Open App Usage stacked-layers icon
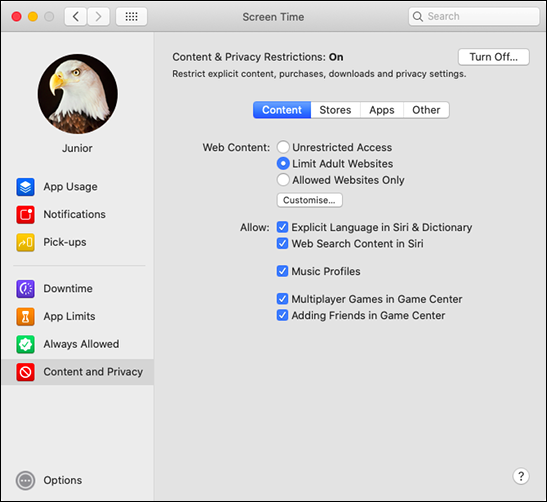Image resolution: width=547 pixels, height=502 pixels. 25,187
